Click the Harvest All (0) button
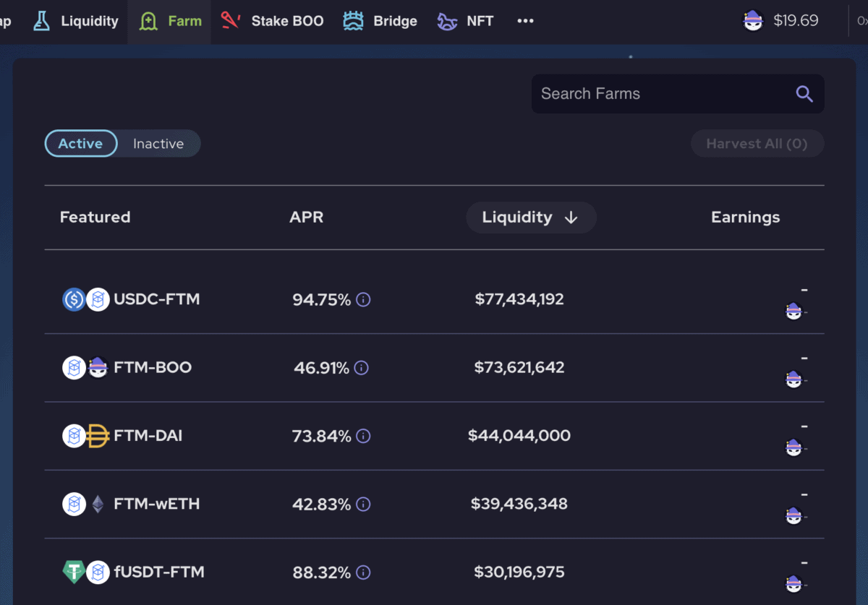Screen dimensions: 868x605 coord(757,144)
